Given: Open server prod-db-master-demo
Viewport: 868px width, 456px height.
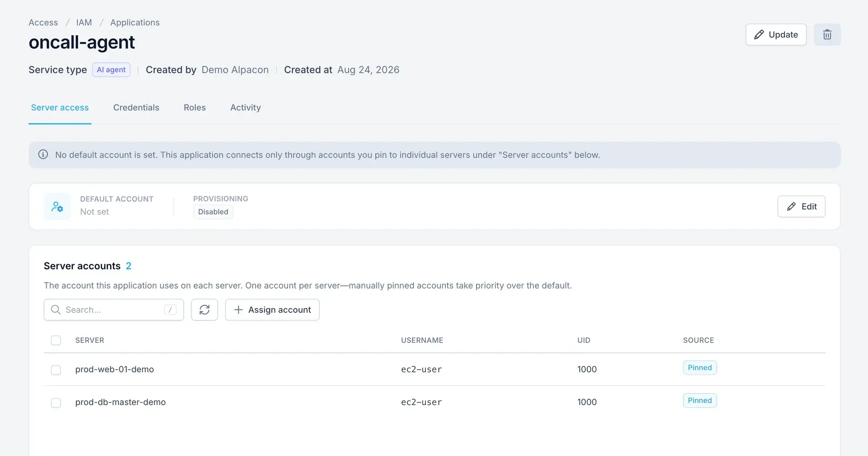Looking at the screenshot, I should point(120,402).
